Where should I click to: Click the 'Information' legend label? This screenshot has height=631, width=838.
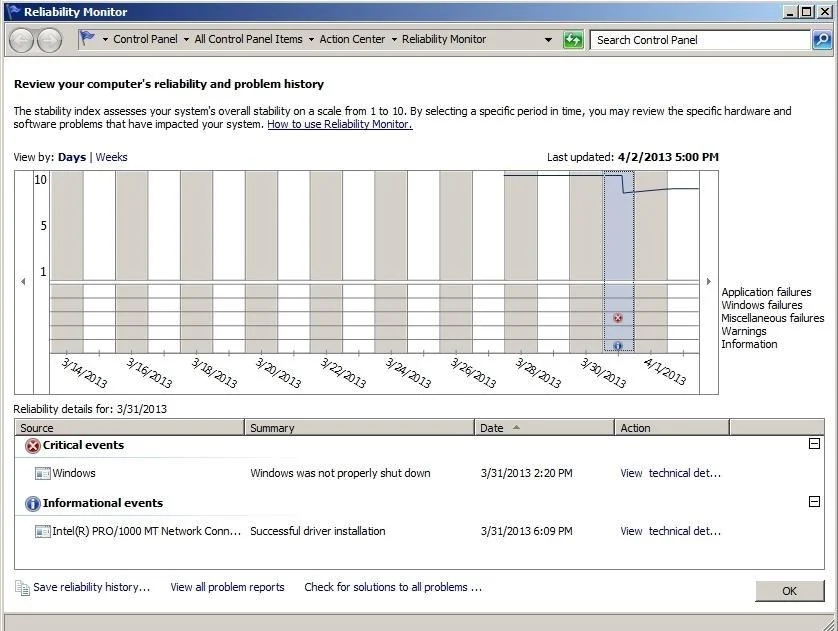click(749, 344)
